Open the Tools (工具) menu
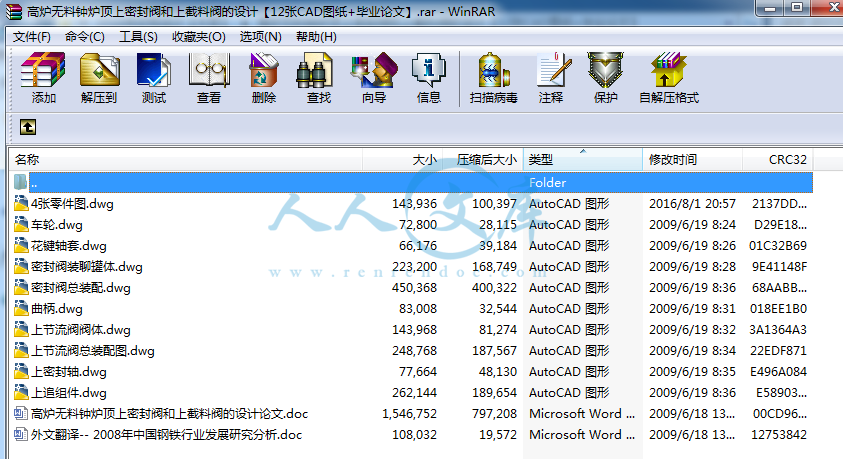Screen dimensions: 843x459 point(138,37)
